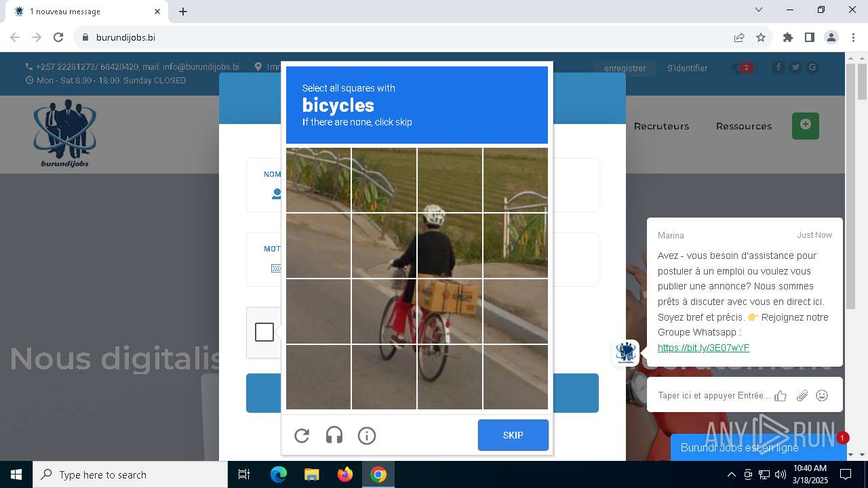Image resolution: width=868 pixels, height=488 pixels.
Task: Open Task View on the taskbar
Action: (244, 474)
